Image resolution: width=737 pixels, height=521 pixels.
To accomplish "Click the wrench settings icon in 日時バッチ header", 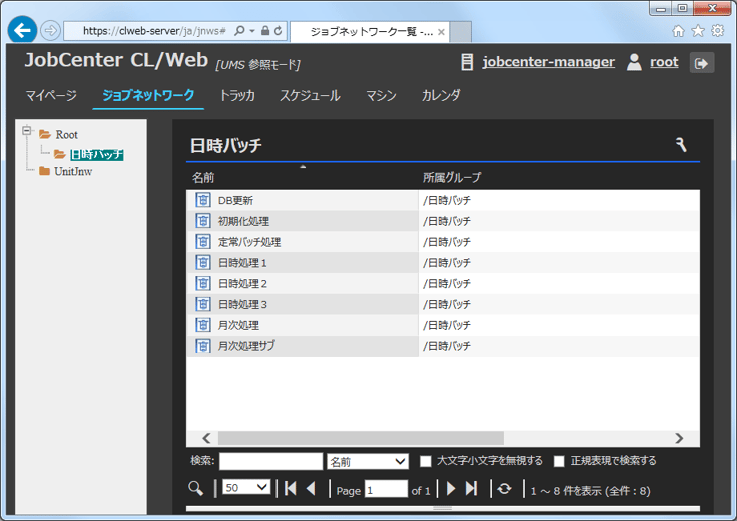I will (x=681, y=145).
